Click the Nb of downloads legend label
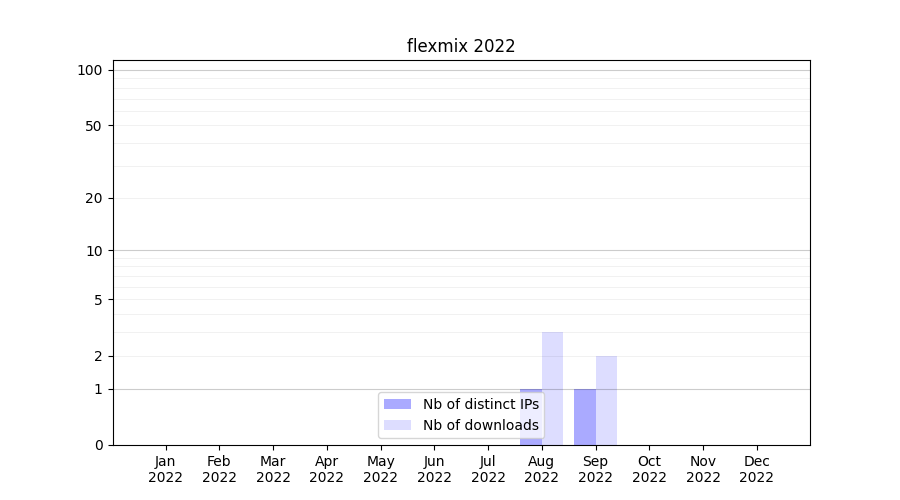Image resolution: width=900 pixels, height=500 pixels. (480, 425)
